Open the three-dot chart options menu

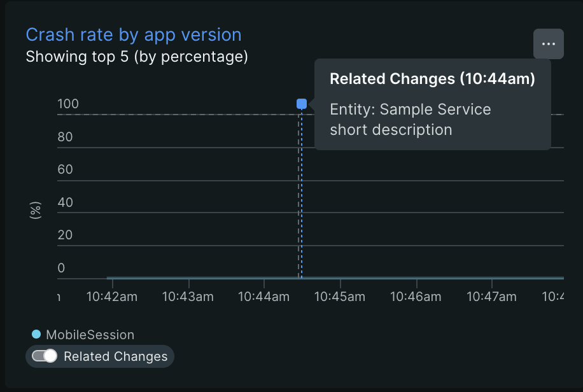(549, 44)
